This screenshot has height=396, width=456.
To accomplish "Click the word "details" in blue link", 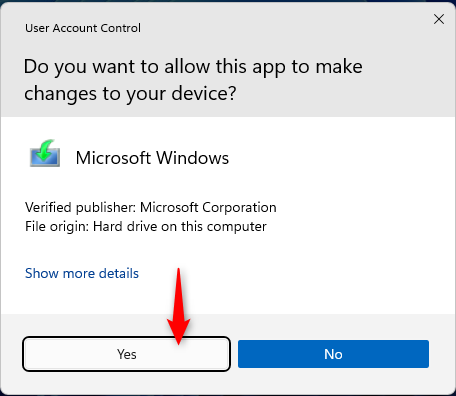I will pos(119,273).
